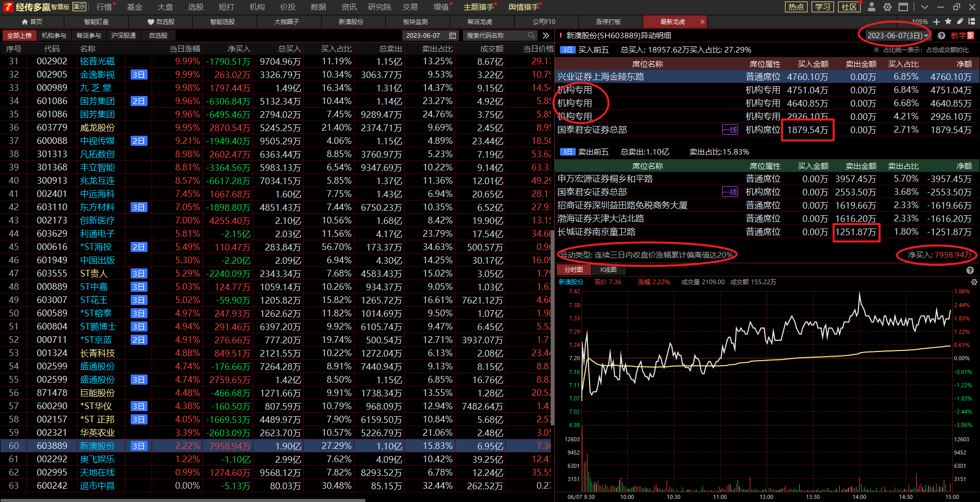Screen dimensions: 980x502
Task: Open calendar icon next to 2023-06-07
Action: point(452,36)
